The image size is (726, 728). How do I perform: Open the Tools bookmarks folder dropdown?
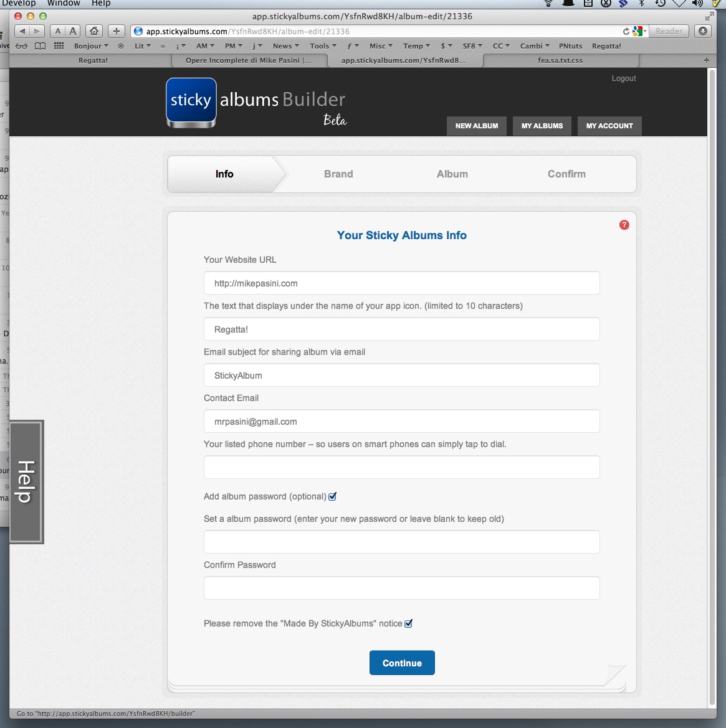pyautogui.click(x=323, y=46)
